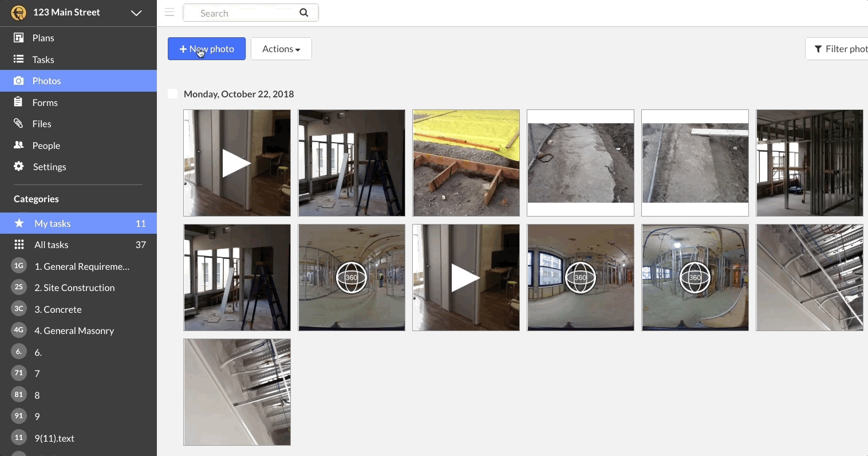
Task: Click the Photos camera icon in sidebar
Action: pyautogui.click(x=19, y=81)
